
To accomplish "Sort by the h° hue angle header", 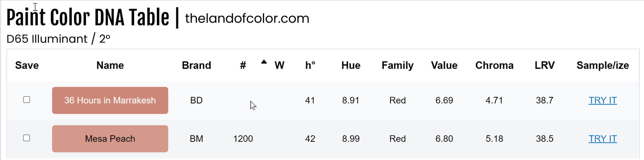I will click(x=310, y=65).
